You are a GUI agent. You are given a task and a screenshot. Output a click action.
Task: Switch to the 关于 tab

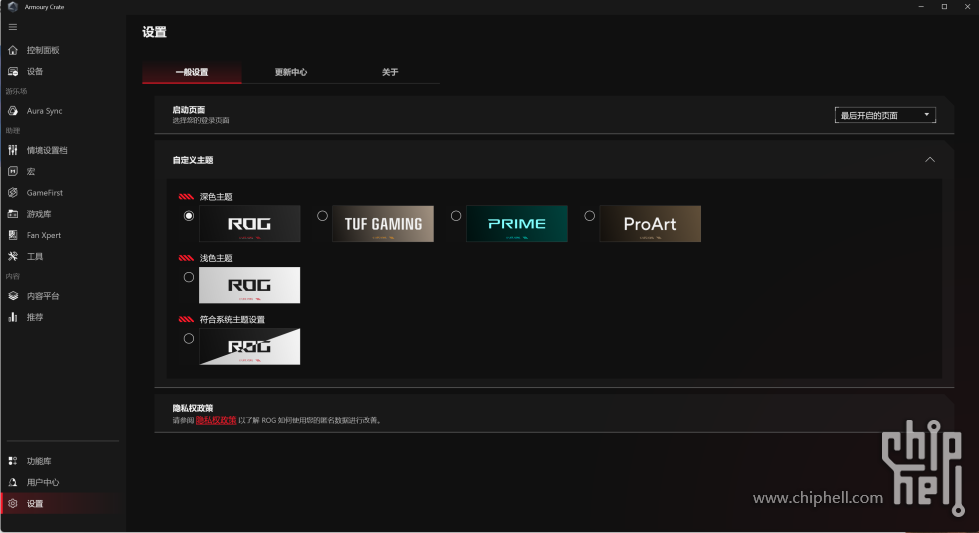pyautogui.click(x=390, y=72)
